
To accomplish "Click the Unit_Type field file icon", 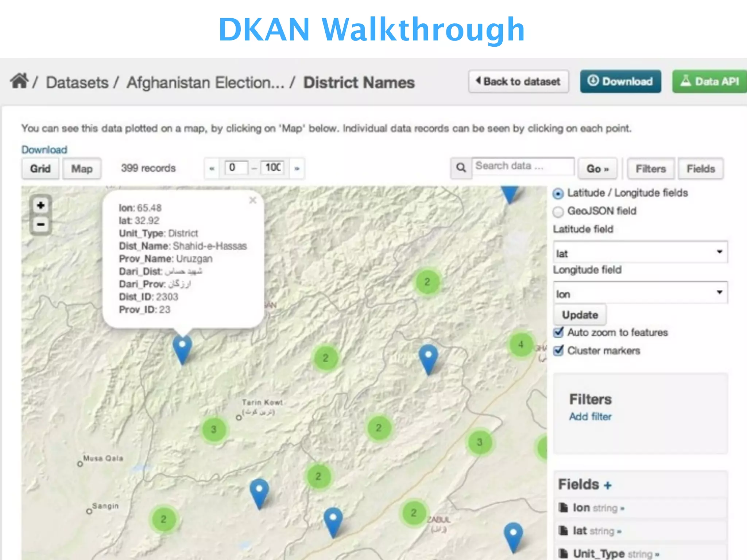I will (564, 553).
